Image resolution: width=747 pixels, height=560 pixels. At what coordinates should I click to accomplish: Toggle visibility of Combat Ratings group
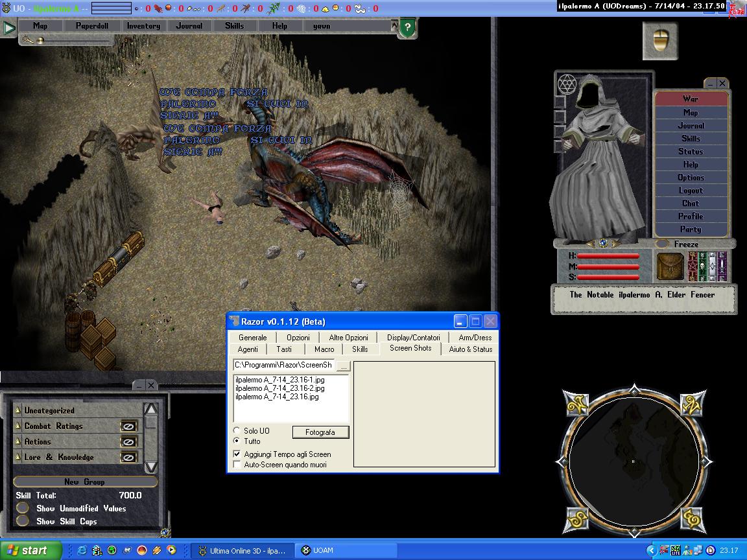click(x=128, y=426)
